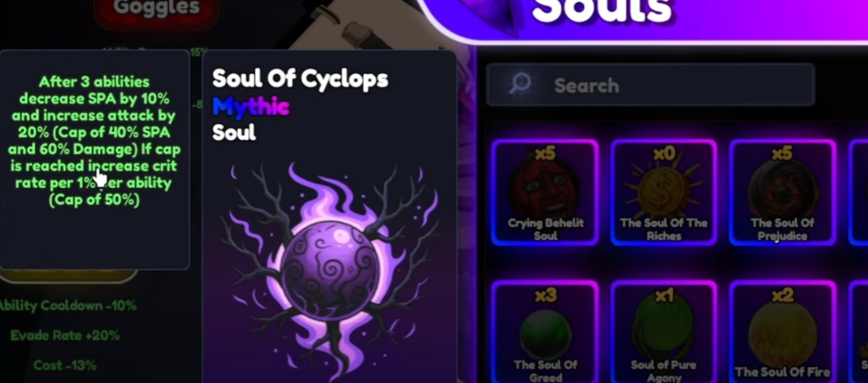Click the Goggles red button

[x=157, y=10]
